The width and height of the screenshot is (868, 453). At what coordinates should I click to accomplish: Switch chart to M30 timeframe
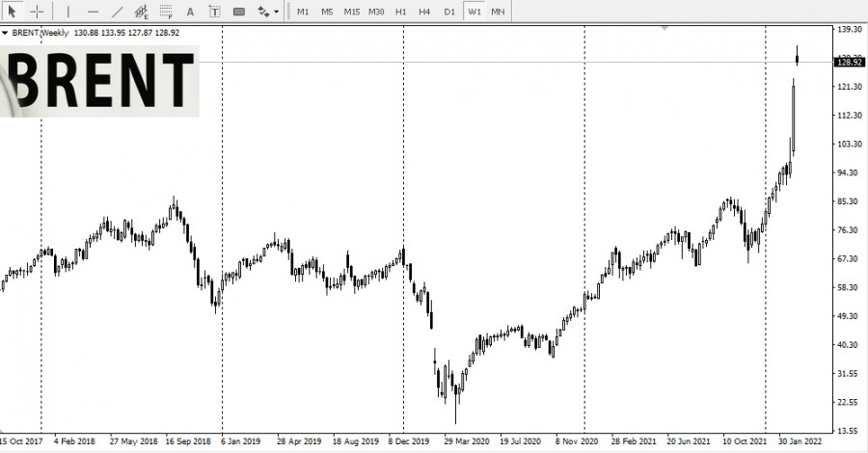pos(376,11)
